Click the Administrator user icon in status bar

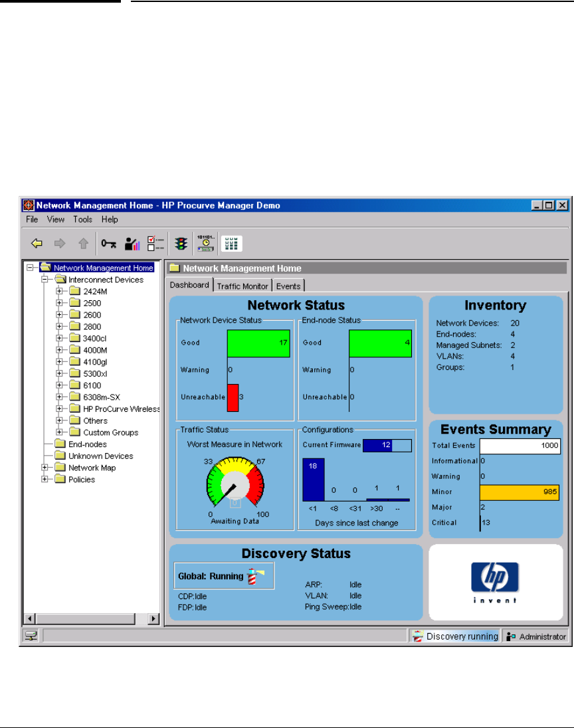(512, 636)
